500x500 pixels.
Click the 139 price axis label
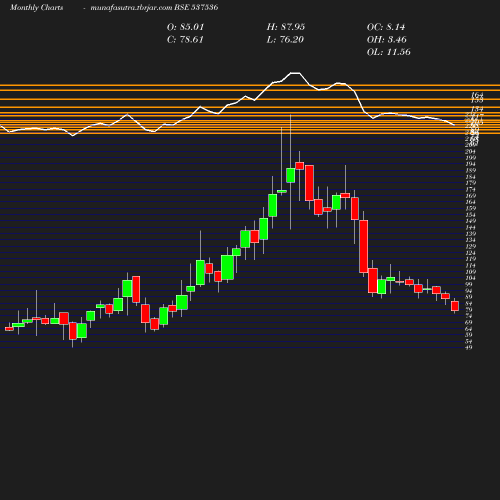point(470,234)
